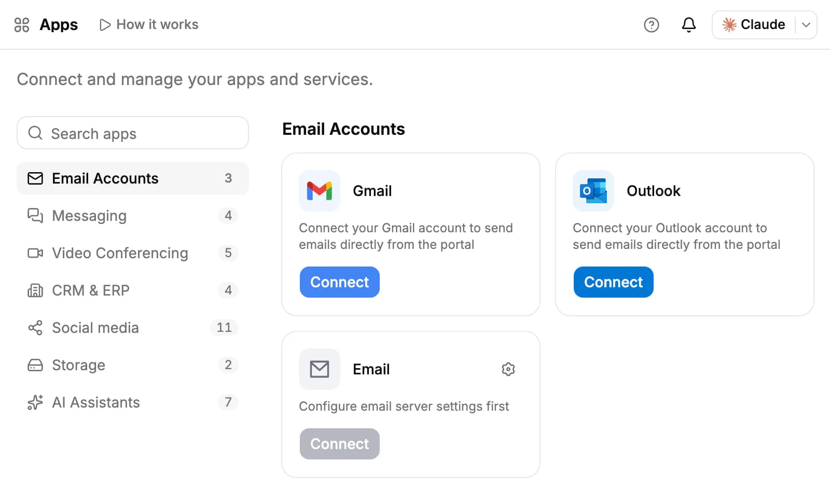The width and height of the screenshot is (830, 504).
Task: Select the Email Accounts category
Action: pos(133,178)
